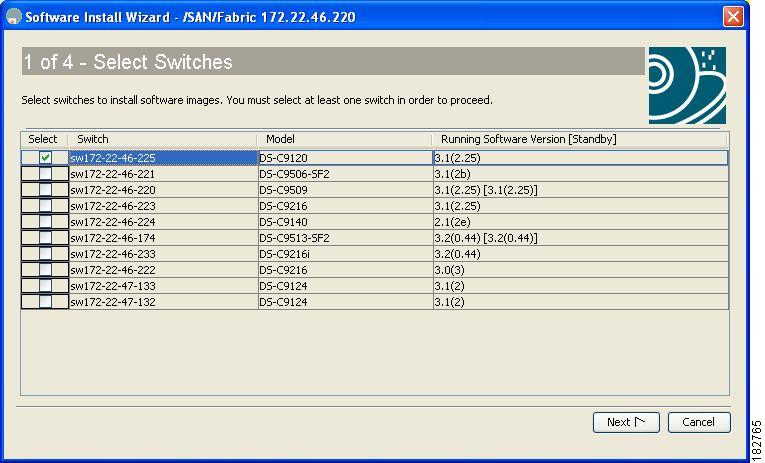Viewport: 765px width, 463px height.
Task: Sort by the Switch column header
Action: click(x=162, y=140)
